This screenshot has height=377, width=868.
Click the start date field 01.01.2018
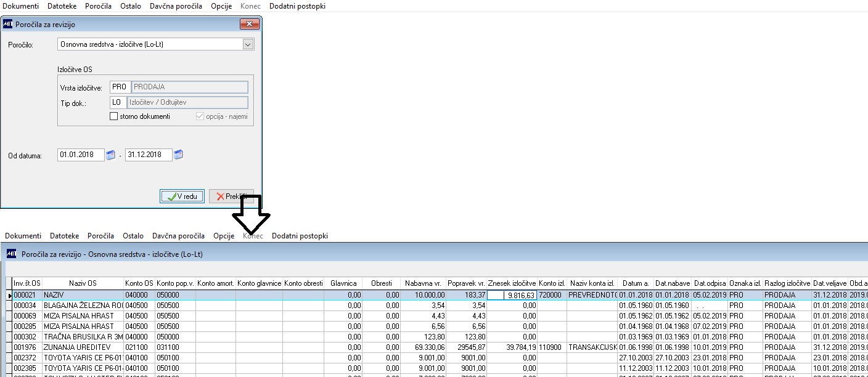point(81,155)
